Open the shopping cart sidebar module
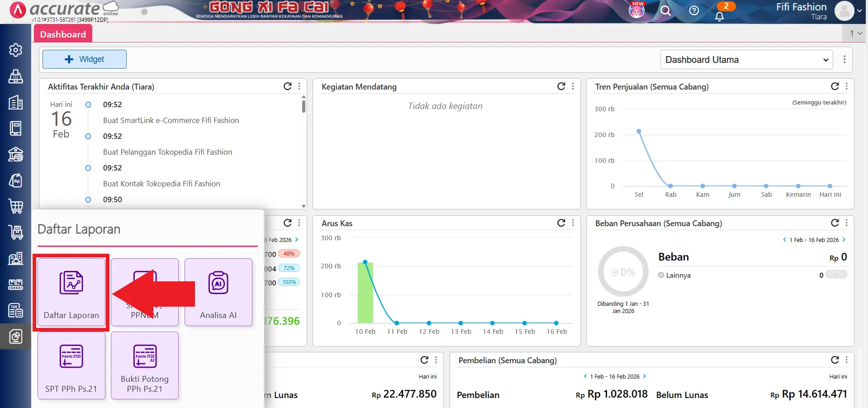 [x=16, y=206]
